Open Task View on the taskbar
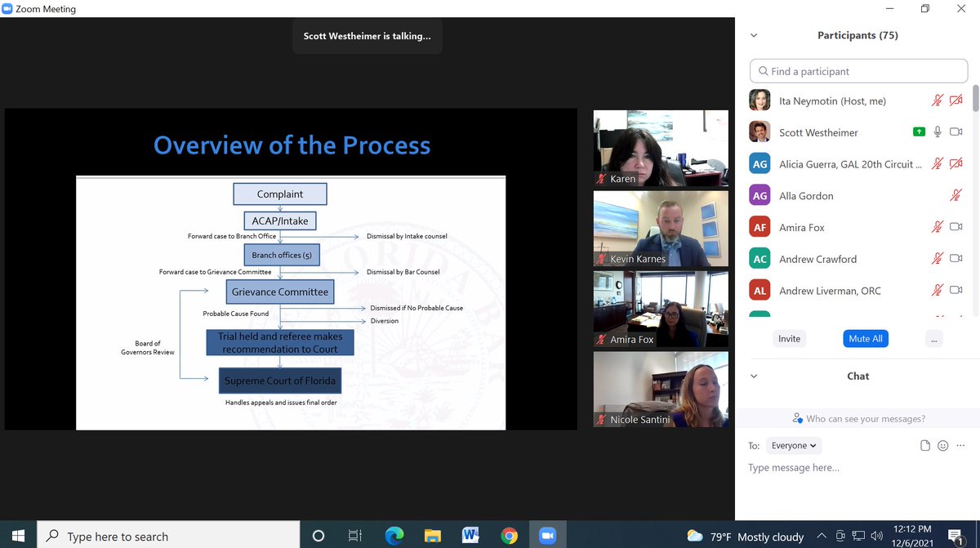980x548 pixels. [355, 536]
